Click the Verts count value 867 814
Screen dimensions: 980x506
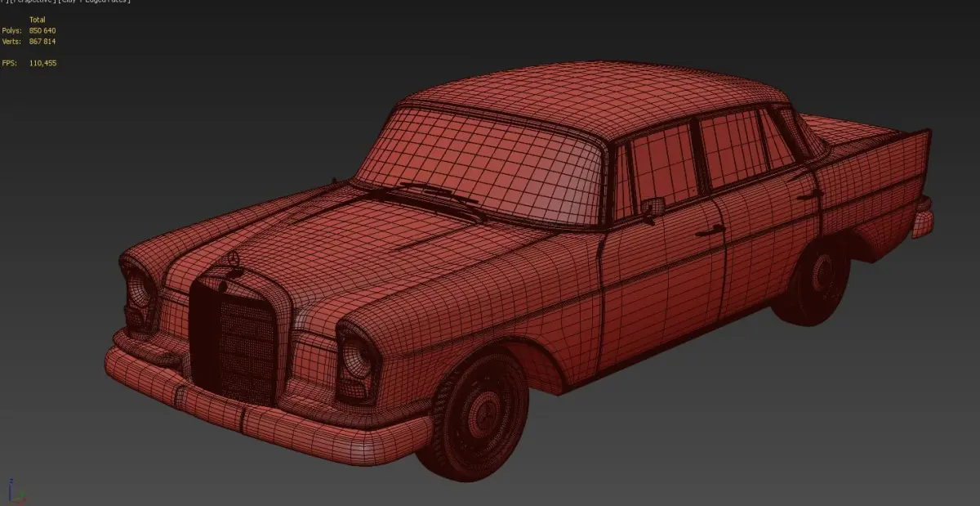(42, 41)
